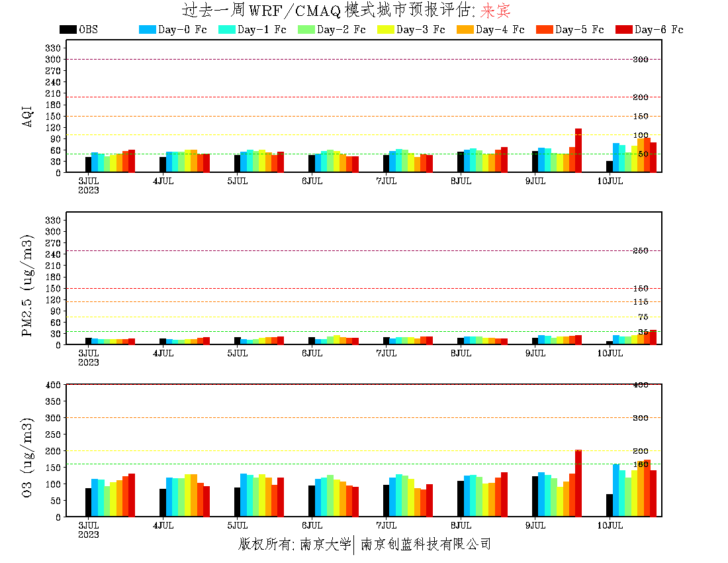Click the "PM2.5 (ug/m3)" axis title

27,285
